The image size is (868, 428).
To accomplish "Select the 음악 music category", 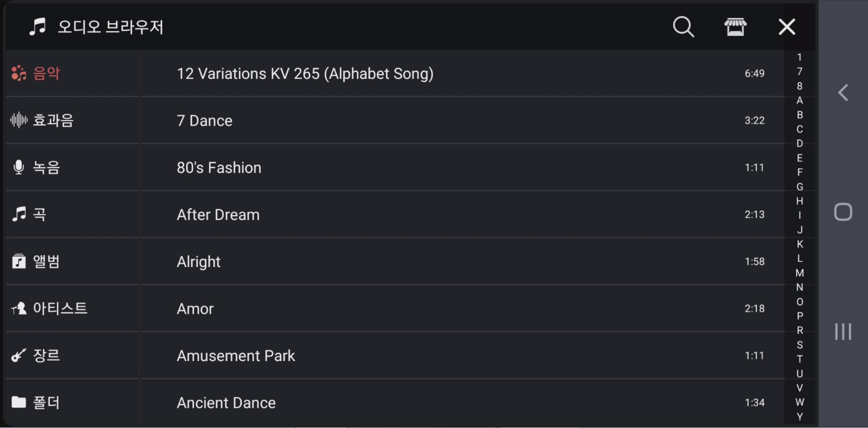I will (46, 73).
